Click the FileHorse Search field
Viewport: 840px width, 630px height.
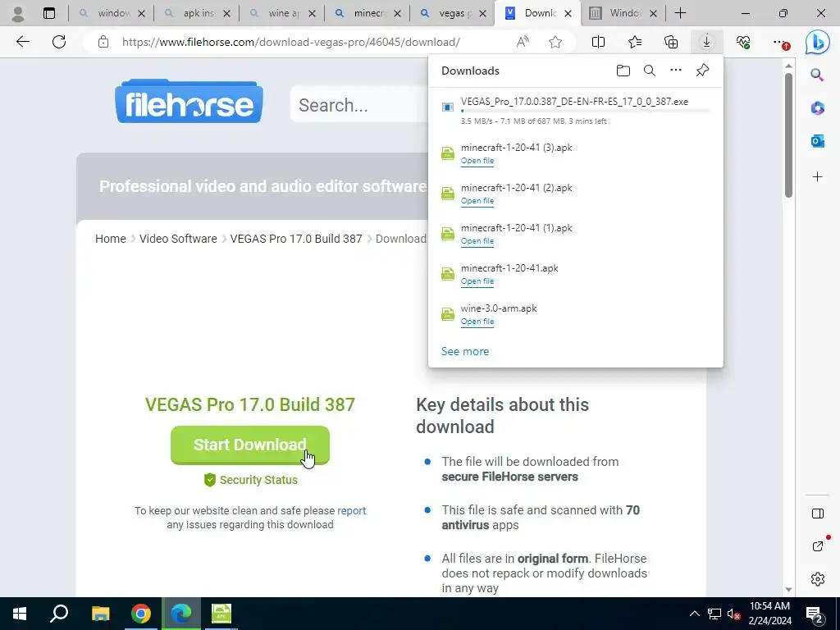[x=359, y=105]
